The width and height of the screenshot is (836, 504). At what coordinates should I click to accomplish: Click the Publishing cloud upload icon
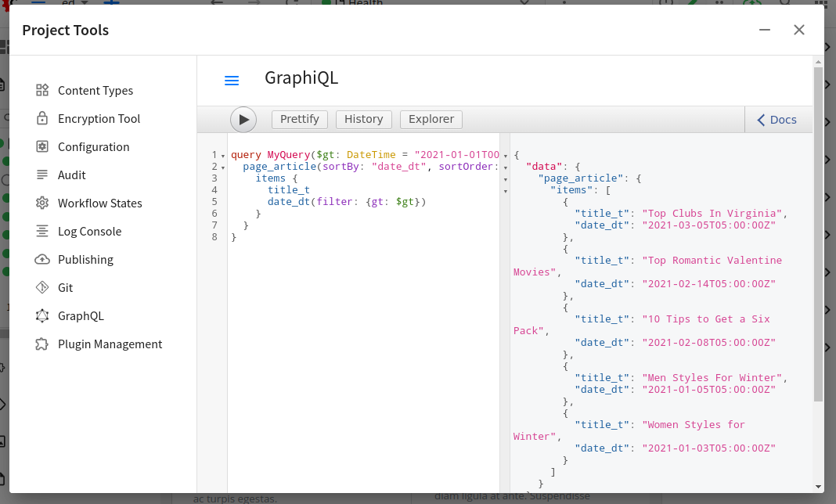click(x=42, y=259)
